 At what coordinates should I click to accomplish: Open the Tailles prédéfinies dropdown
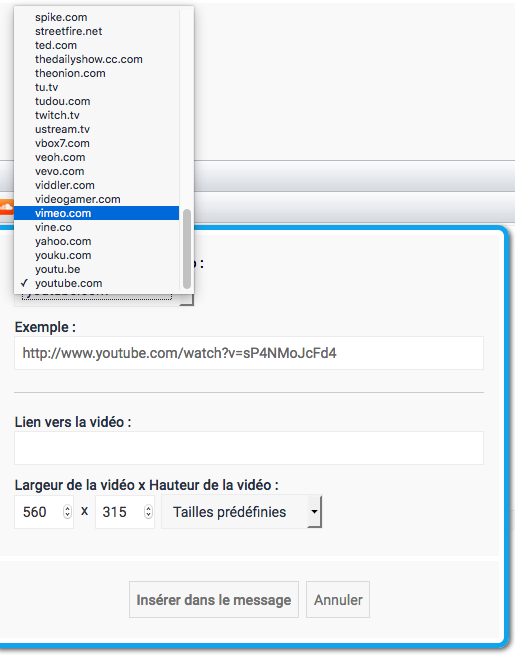tap(241, 512)
